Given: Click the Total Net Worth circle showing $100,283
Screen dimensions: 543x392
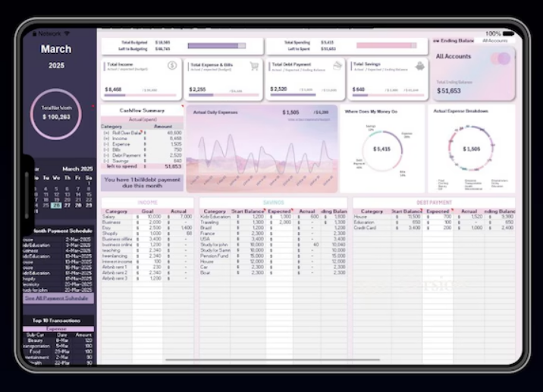Looking at the screenshot, I should pyautogui.click(x=56, y=114).
